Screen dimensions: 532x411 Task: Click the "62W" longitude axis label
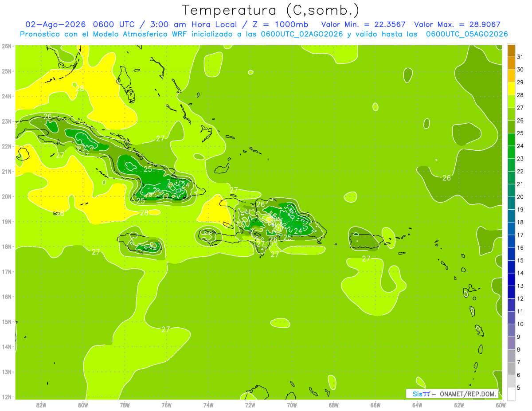click(x=459, y=405)
